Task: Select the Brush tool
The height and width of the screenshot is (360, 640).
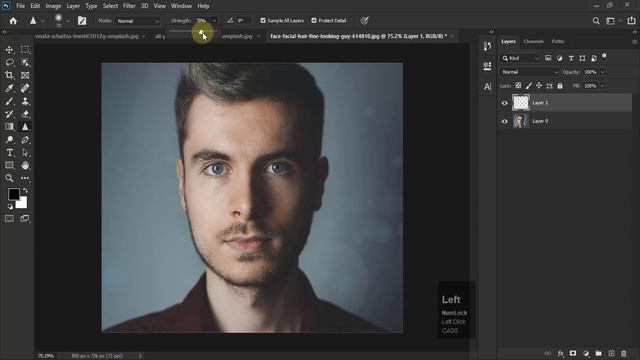Action: click(x=9, y=101)
